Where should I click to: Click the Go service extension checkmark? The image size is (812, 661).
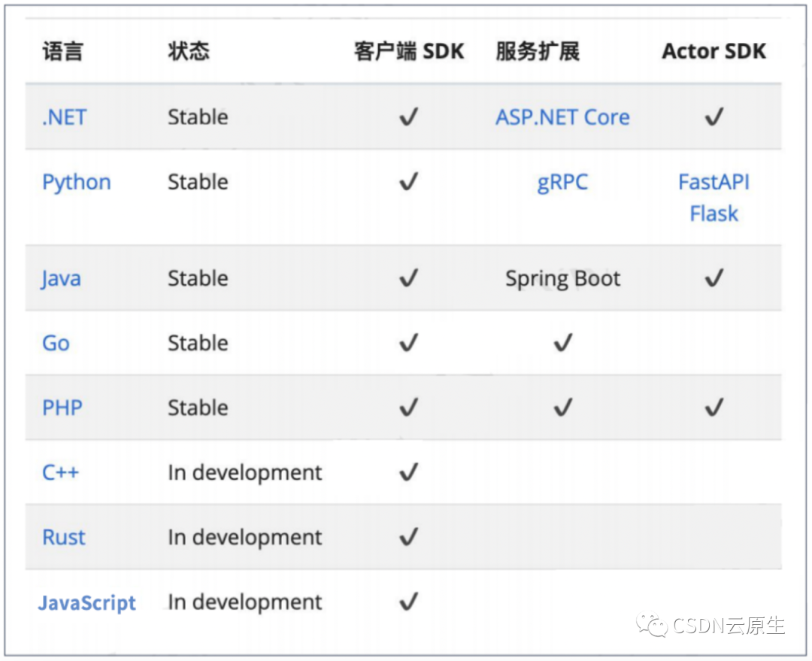562,344
